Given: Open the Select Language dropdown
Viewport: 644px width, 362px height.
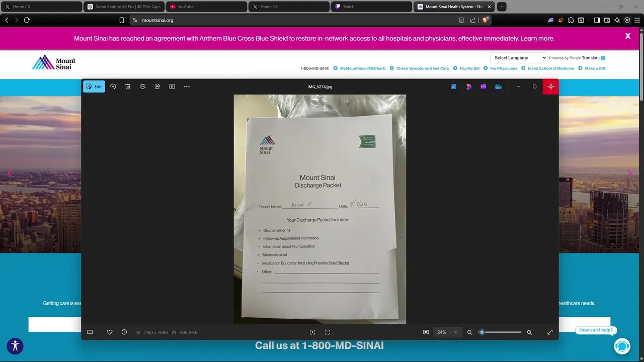Looking at the screenshot, I should click(519, 58).
